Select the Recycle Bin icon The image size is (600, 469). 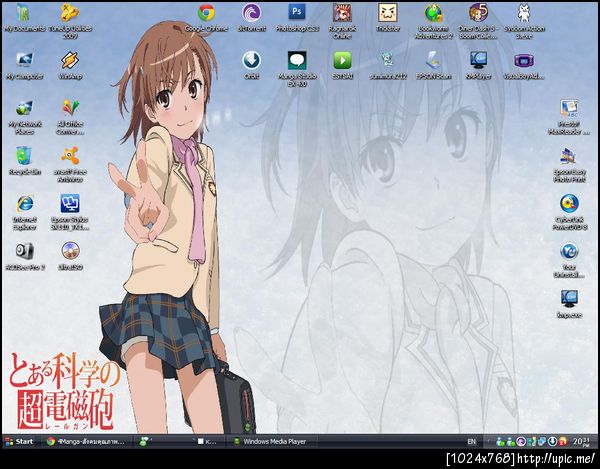pyautogui.click(x=24, y=161)
